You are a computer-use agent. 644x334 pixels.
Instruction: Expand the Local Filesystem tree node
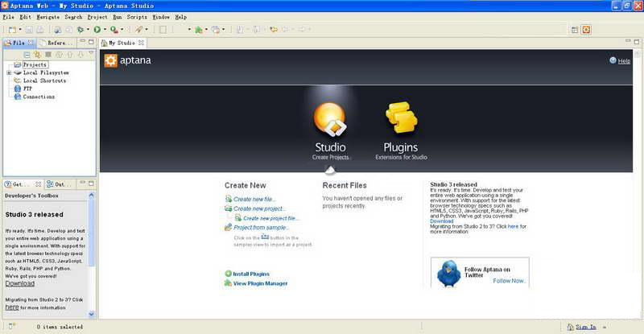coord(9,72)
